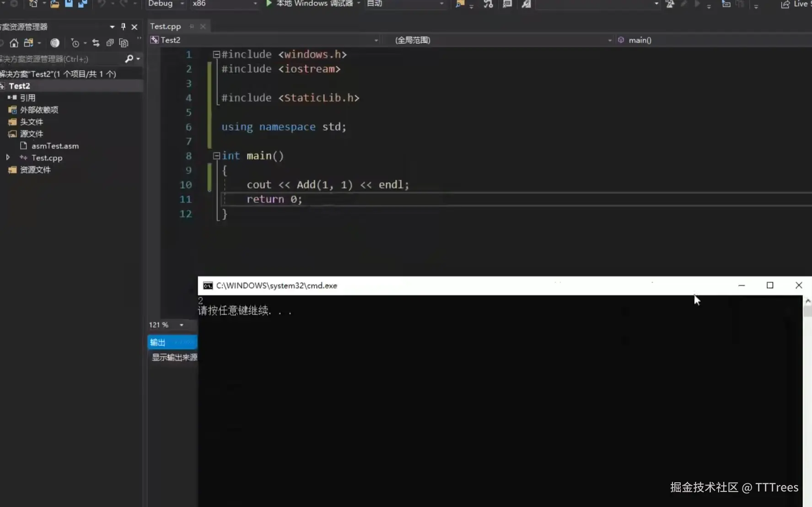Screen dimensions: 812x507
Task: Collapse the #include region on line 1
Action: 216,54
